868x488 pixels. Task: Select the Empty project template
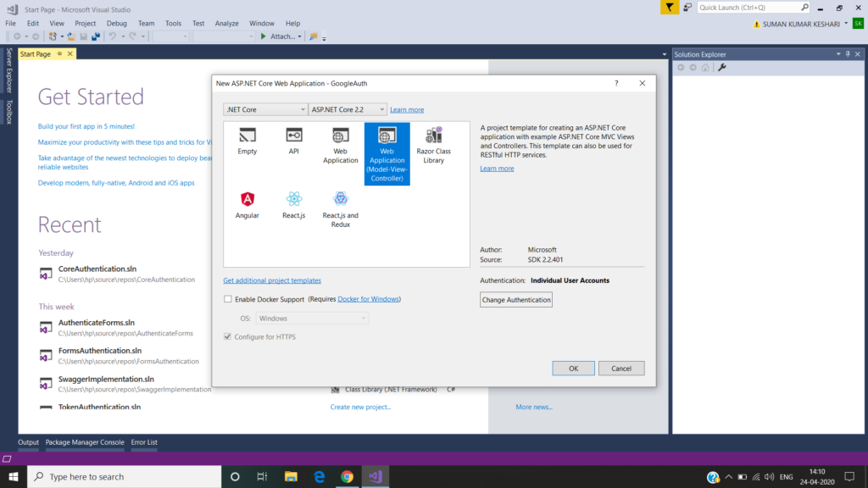(247, 141)
